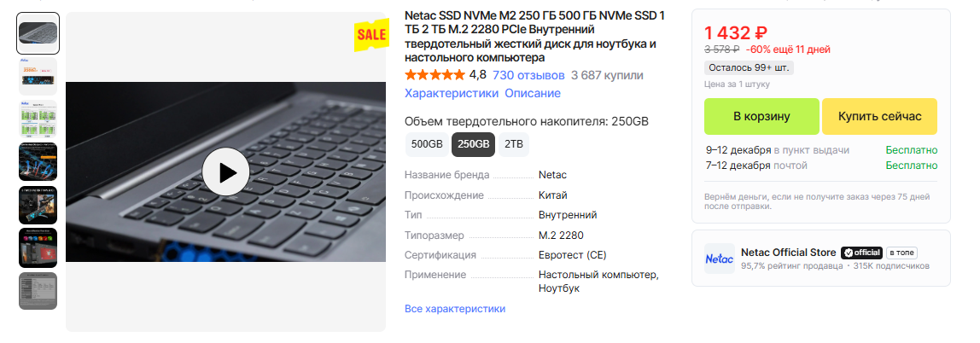Choose the 2TB capacity option

pyautogui.click(x=514, y=144)
